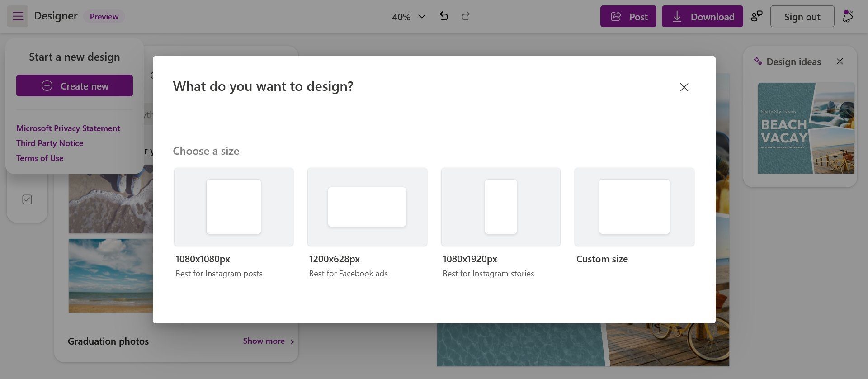Open the hamburger navigation menu

click(x=18, y=16)
